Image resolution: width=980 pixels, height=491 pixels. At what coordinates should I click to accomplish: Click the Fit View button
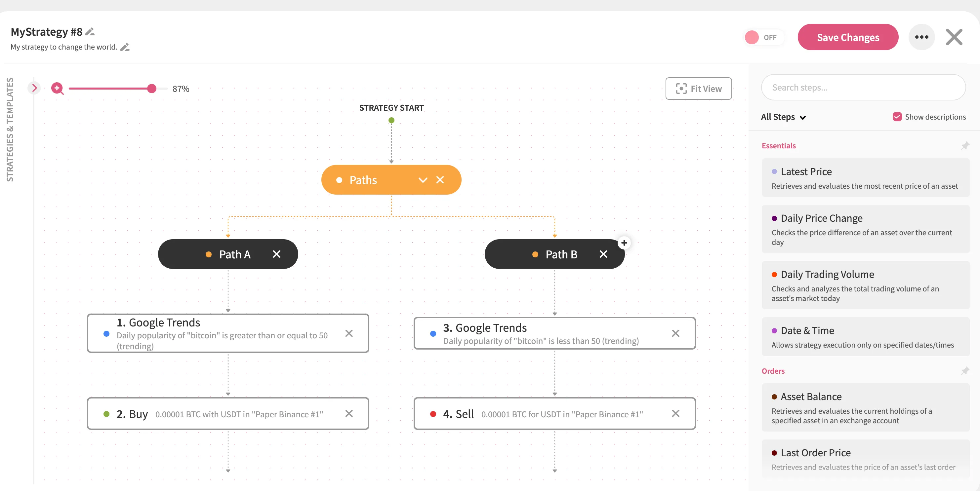point(699,89)
